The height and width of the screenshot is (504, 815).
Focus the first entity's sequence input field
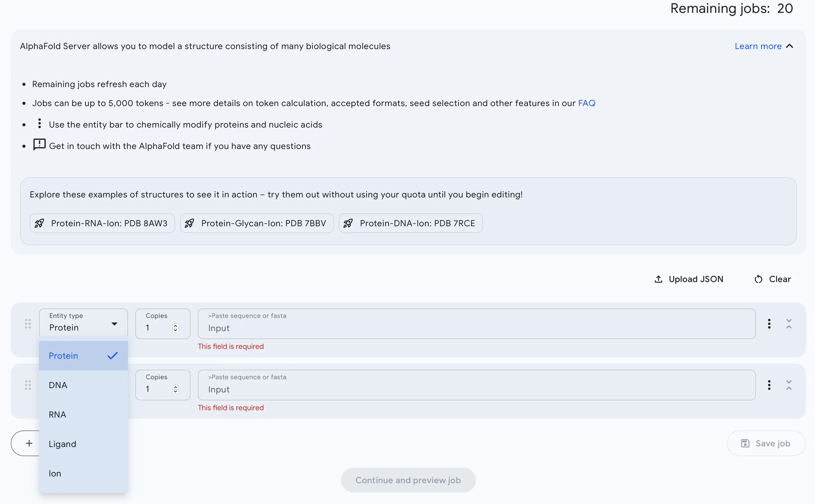(477, 324)
